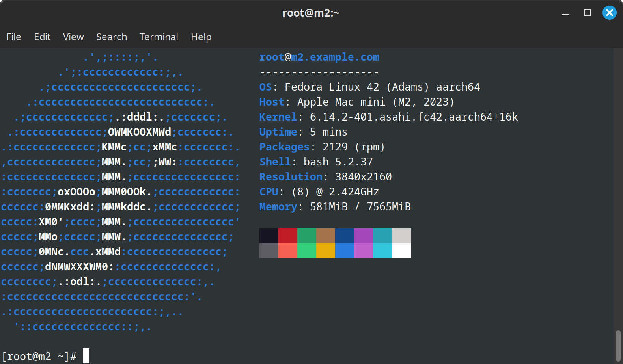
Task: Click the terminal scrollbar thumb
Action: [618, 345]
